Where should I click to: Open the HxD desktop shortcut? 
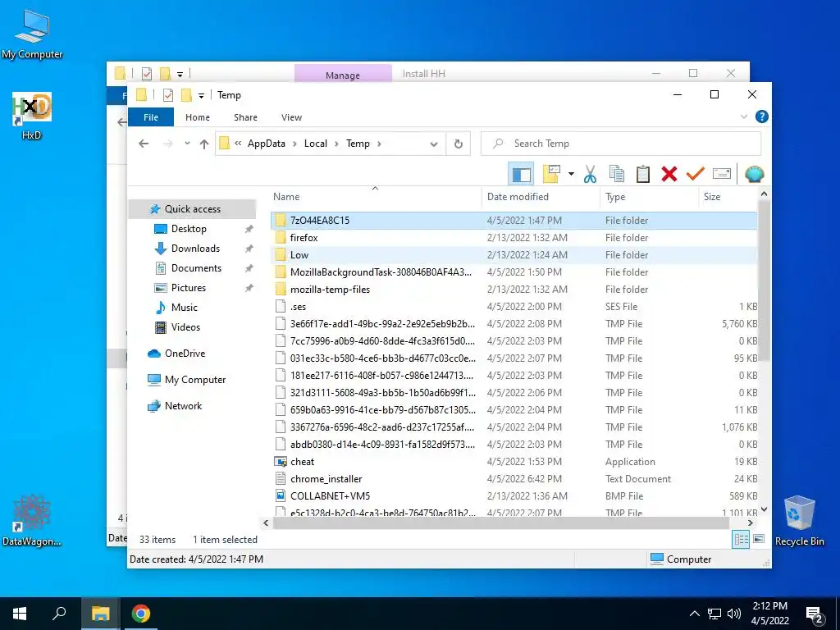32,116
